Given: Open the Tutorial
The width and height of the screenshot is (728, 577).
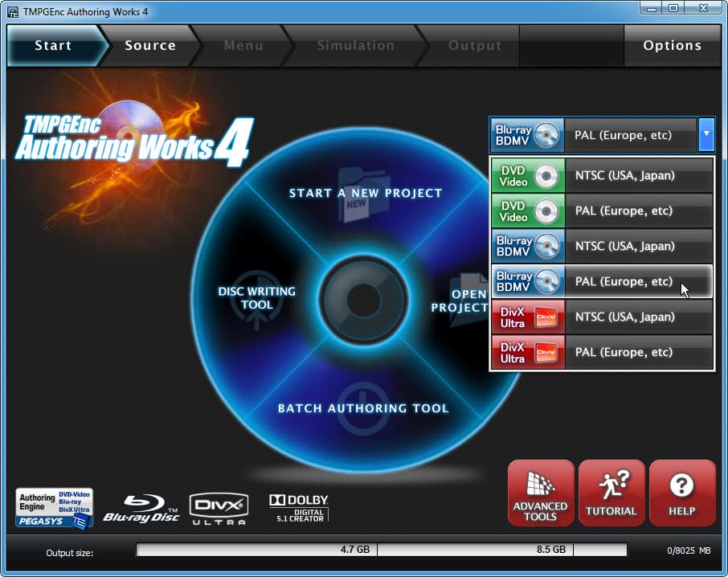Looking at the screenshot, I should point(611,493).
